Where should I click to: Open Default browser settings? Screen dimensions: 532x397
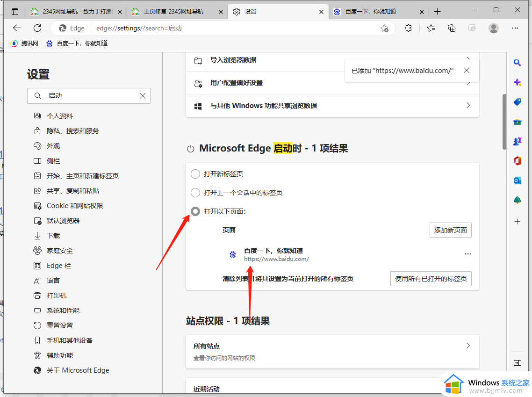click(56, 221)
